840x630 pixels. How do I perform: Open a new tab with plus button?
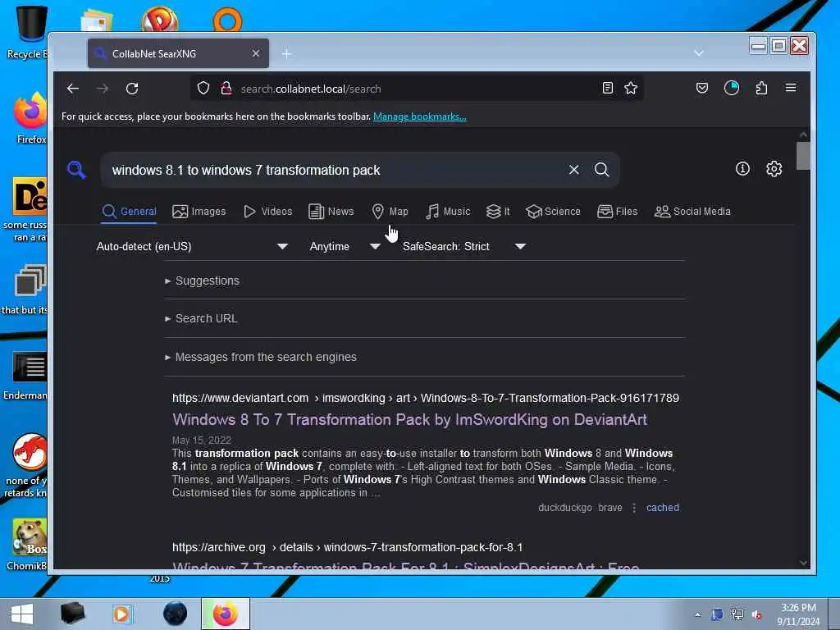(286, 53)
